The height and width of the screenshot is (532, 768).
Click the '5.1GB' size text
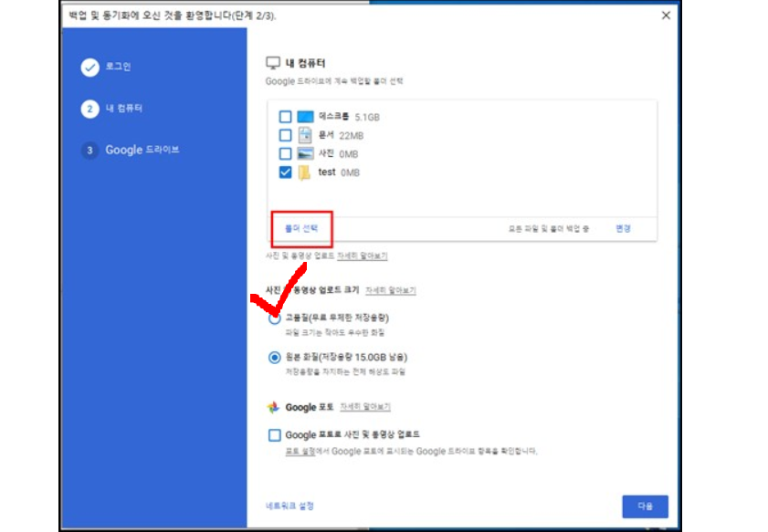[x=367, y=117]
